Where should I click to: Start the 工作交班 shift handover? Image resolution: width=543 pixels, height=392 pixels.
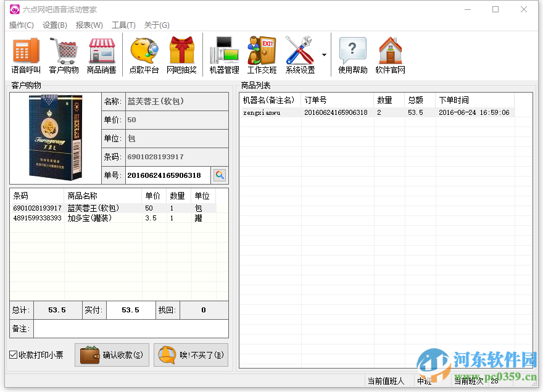(261, 54)
